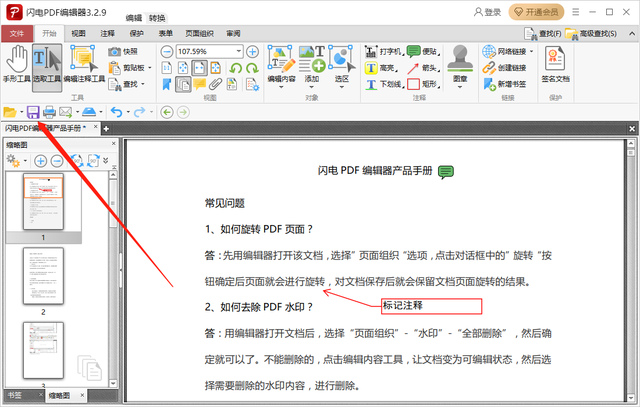The width and height of the screenshot is (640, 407).
Task: Toggle the fit width view button
Action: (199, 68)
